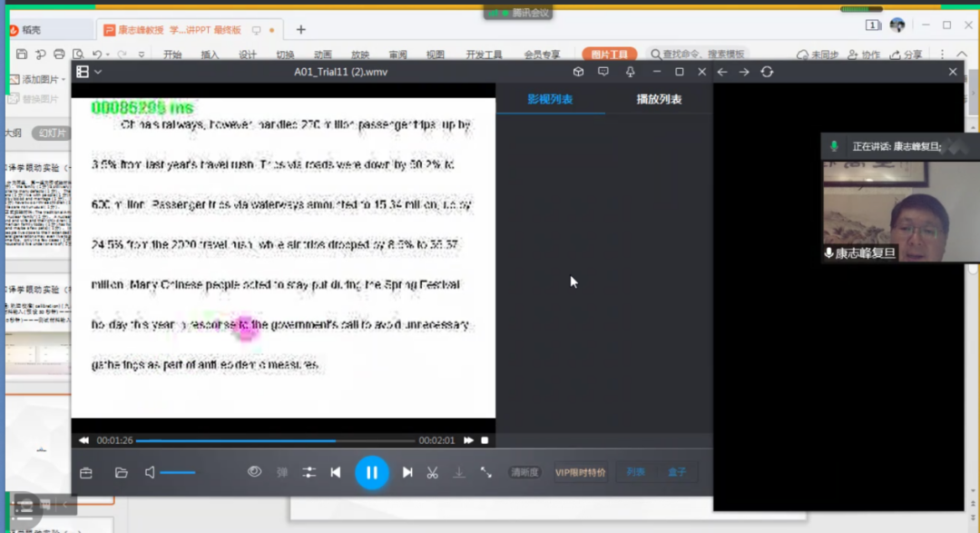980x533 pixels.
Task: Open the playback settings sliders icon
Action: pyautogui.click(x=309, y=472)
